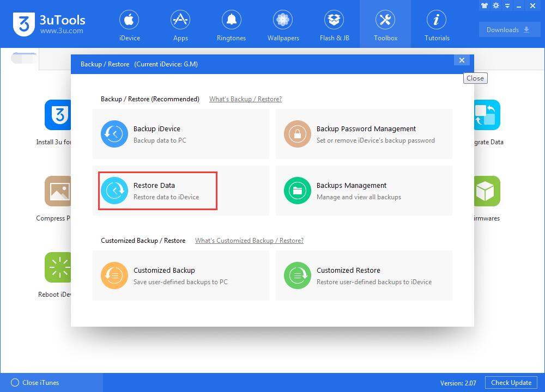
Task: Select the Toolbox tab
Action: click(385, 25)
